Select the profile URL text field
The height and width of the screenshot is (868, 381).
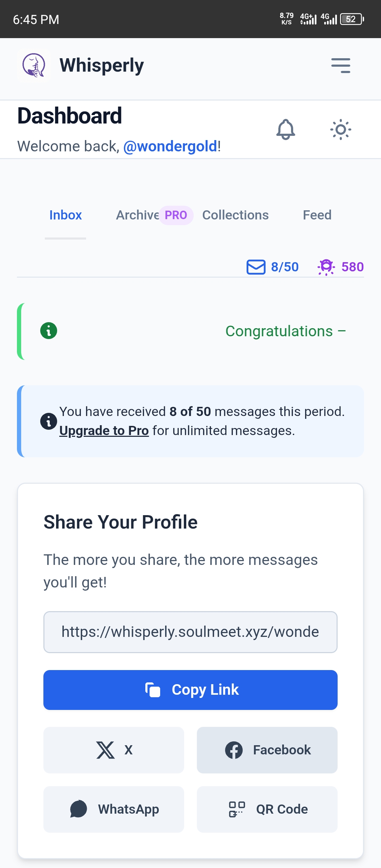coord(190,632)
